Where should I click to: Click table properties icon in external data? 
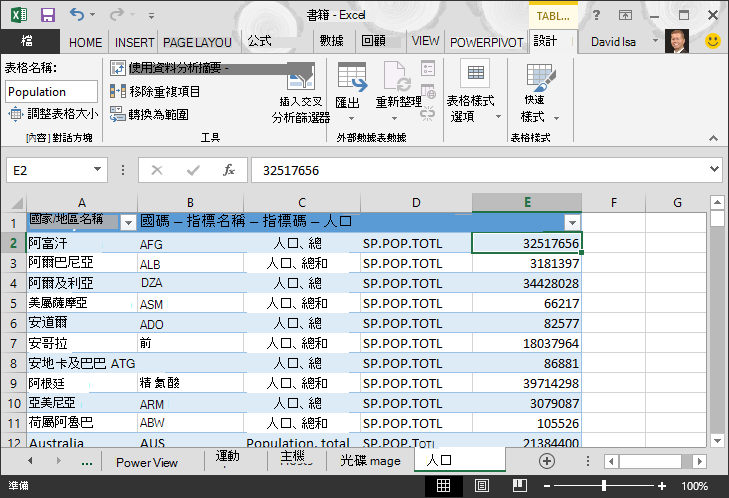pos(428,68)
